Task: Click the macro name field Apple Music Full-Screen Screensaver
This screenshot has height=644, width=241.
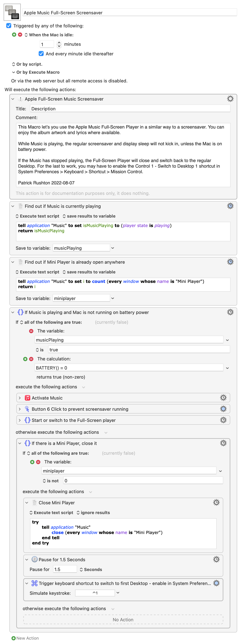Action: point(129,13)
